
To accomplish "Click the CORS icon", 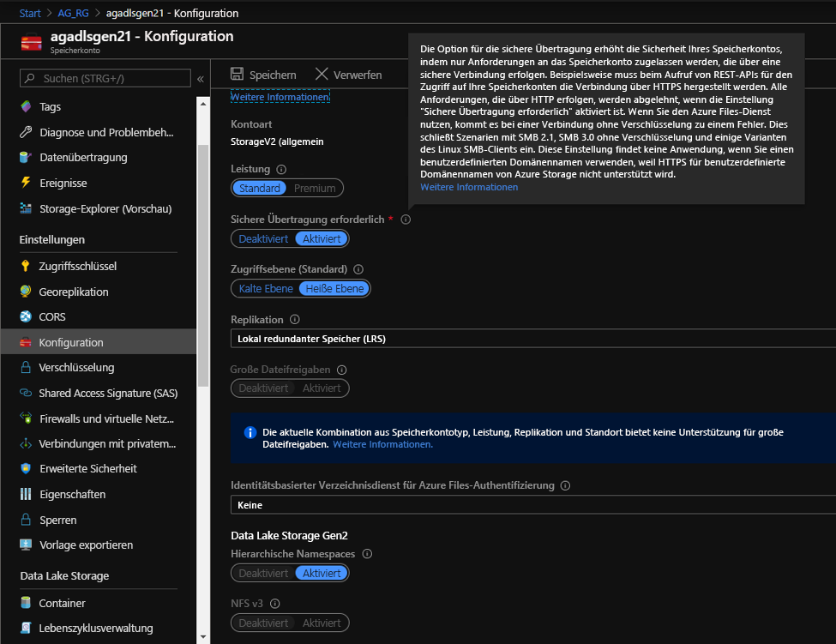I will point(26,316).
